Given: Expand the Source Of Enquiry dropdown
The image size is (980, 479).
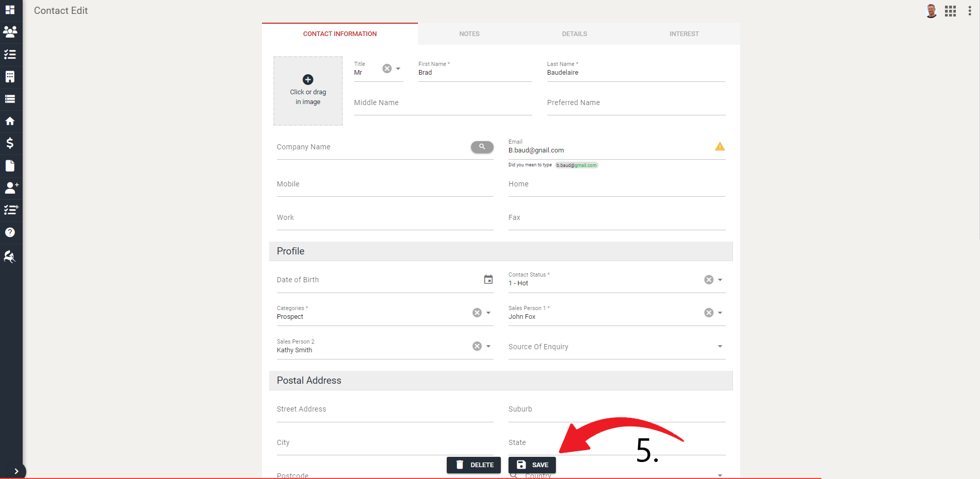Looking at the screenshot, I should coord(720,346).
